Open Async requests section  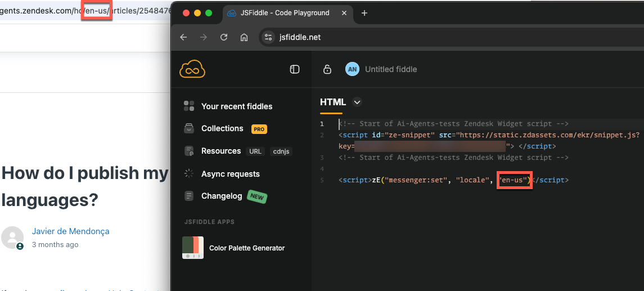(230, 174)
